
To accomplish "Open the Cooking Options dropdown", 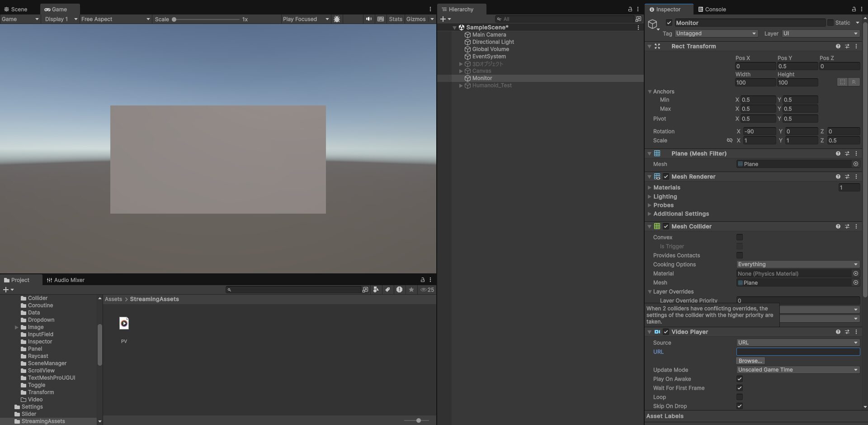I will pyautogui.click(x=797, y=264).
